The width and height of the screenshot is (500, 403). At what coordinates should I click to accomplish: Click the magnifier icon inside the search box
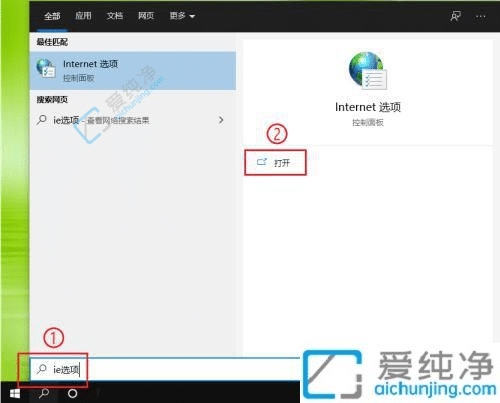click(x=42, y=369)
